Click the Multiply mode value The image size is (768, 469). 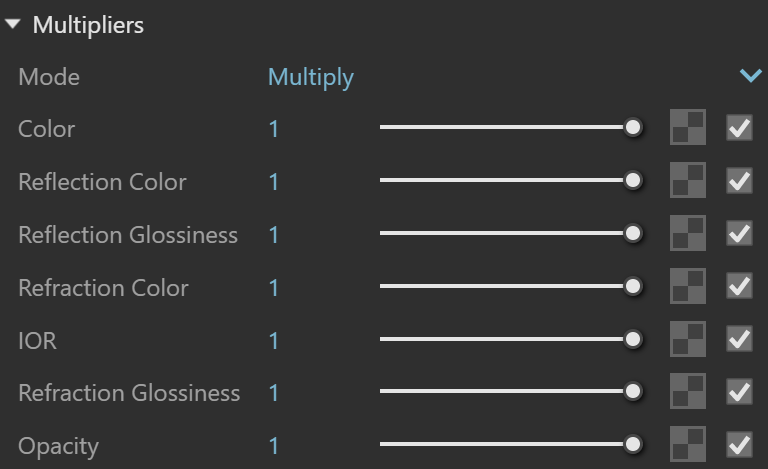click(x=311, y=77)
